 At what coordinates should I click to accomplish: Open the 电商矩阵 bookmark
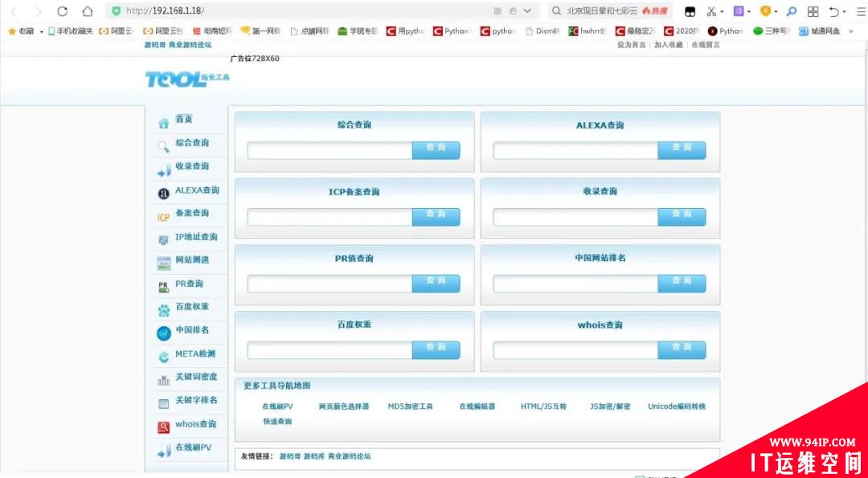211,31
